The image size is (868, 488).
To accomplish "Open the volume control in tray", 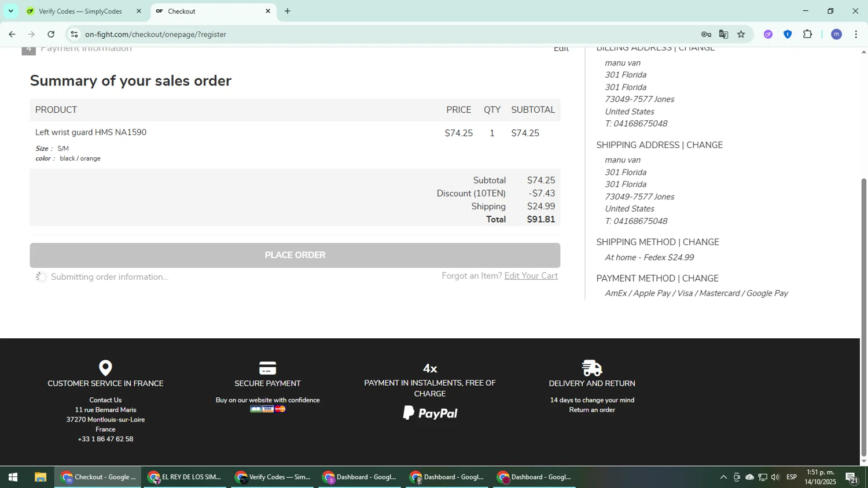I will (775, 477).
